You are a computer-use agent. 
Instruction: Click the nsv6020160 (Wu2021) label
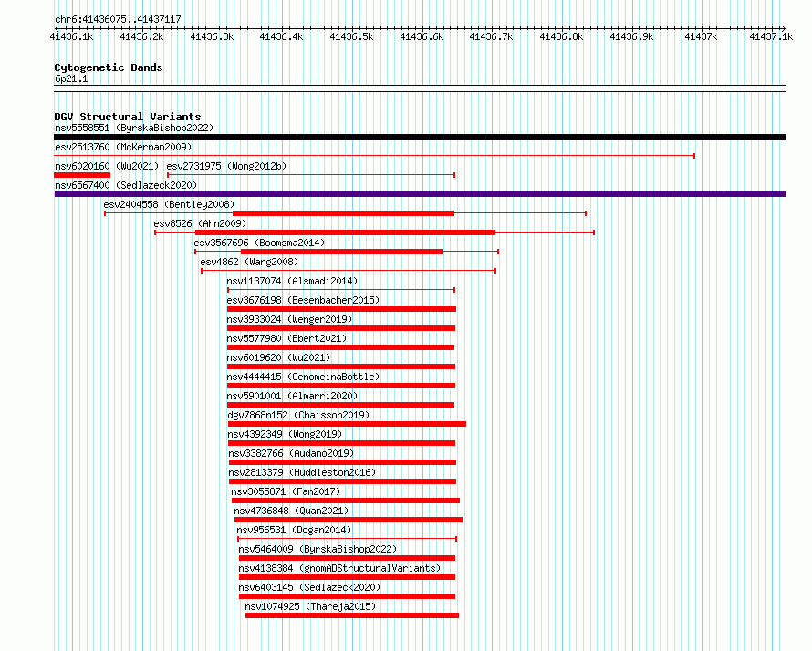[107, 166]
